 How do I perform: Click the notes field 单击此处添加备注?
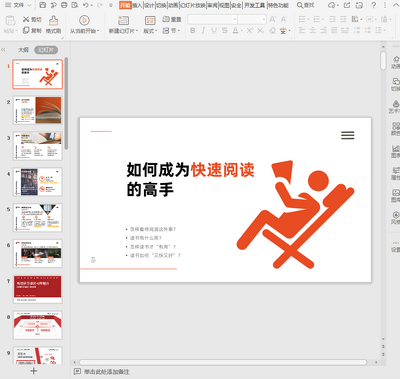click(x=106, y=371)
